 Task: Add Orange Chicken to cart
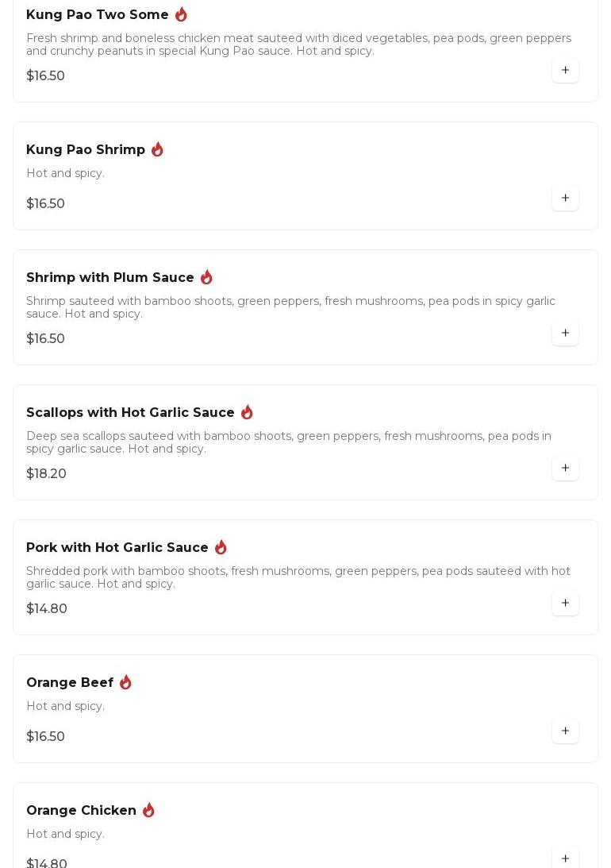tap(565, 858)
